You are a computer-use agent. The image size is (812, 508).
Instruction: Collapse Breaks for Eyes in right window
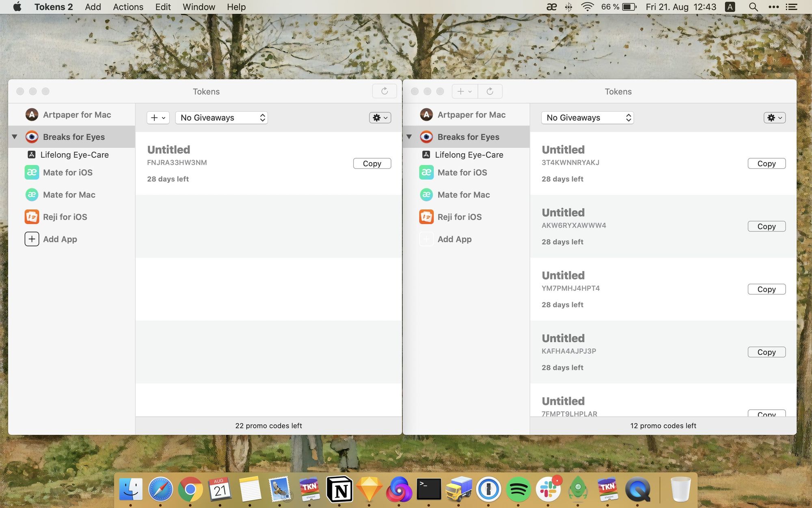coord(409,137)
